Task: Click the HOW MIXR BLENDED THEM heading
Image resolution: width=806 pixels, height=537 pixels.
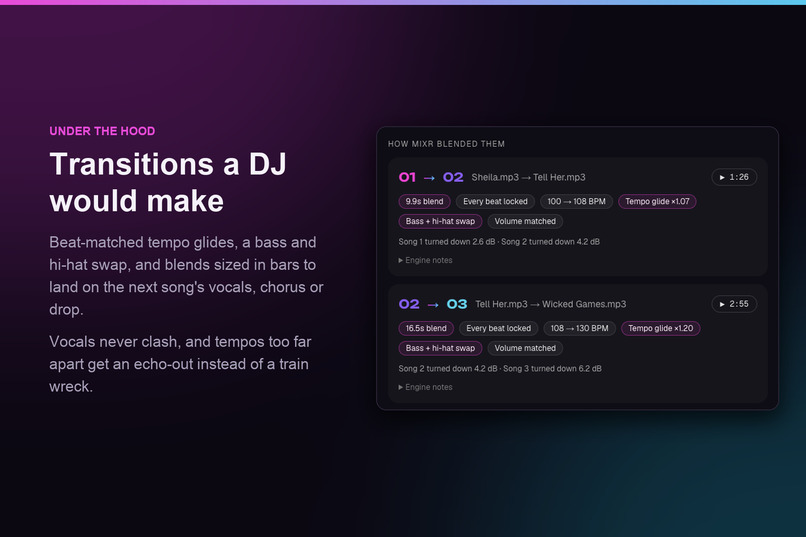Action: tap(446, 144)
